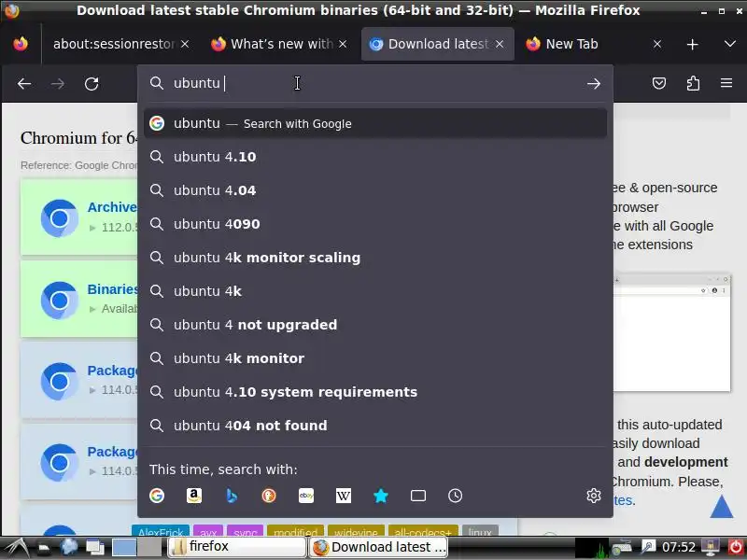Click the all-codecs+ tag label
The width and height of the screenshot is (747, 560).
pos(423,531)
